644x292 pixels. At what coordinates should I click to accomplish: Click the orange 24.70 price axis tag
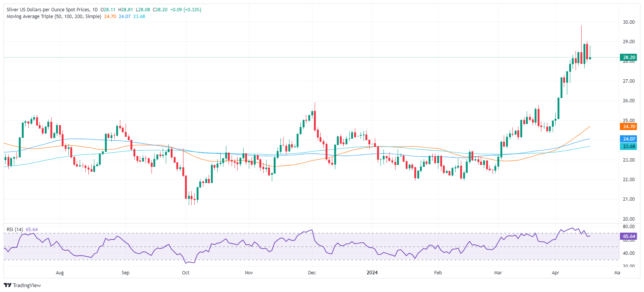(629, 127)
